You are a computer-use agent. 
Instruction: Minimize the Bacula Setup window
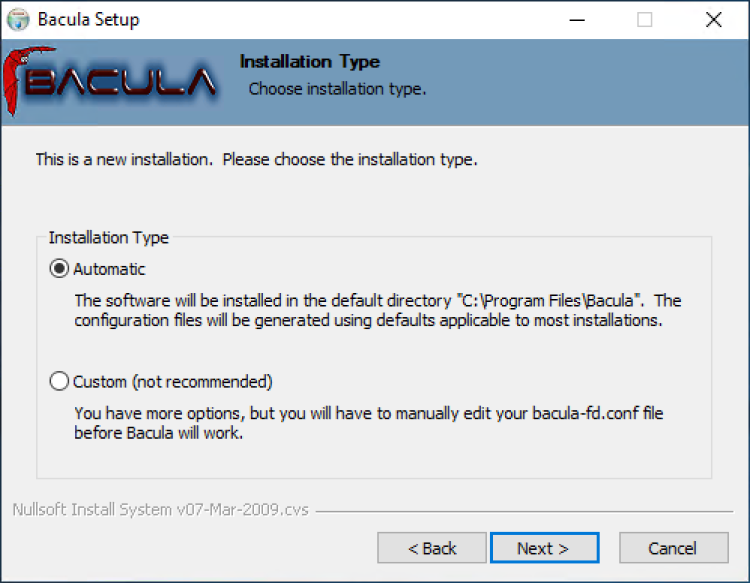point(577,20)
